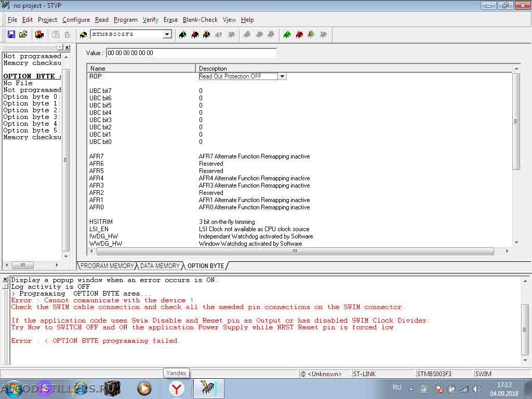Open the Edit menu
Screen dimensions: 532x399
(x=27, y=20)
